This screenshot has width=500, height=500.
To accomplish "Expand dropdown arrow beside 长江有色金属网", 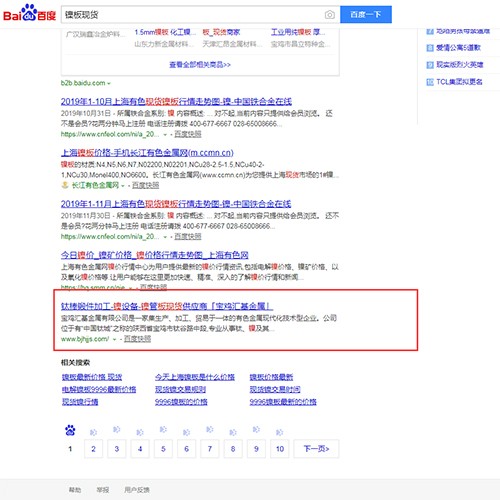I will pos(123,186).
